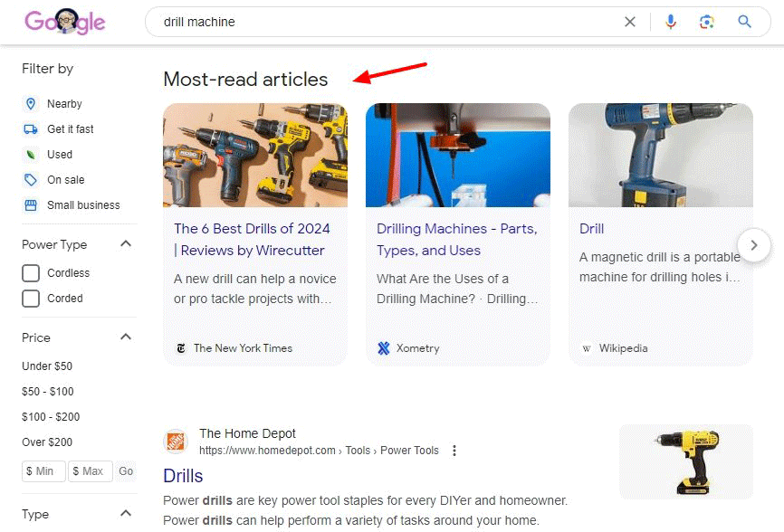Click the Get it fast delivery icon
The width and height of the screenshot is (784, 532).
pyautogui.click(x=32, y=128)
